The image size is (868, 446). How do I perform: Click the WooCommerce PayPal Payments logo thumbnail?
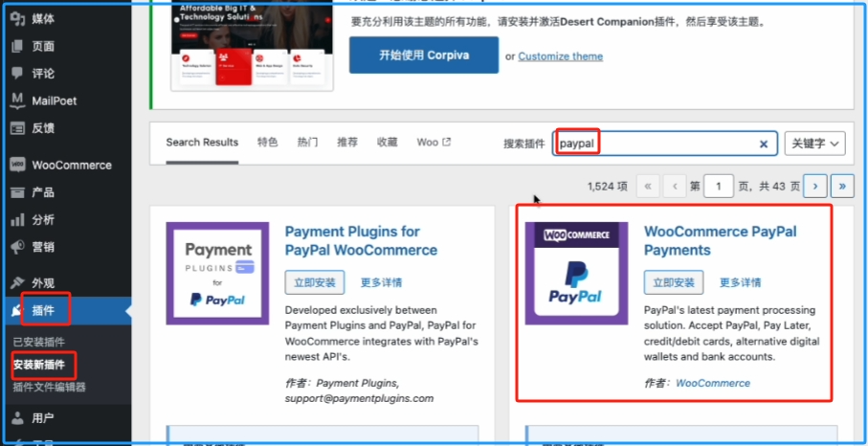click(x=576, y=274)
